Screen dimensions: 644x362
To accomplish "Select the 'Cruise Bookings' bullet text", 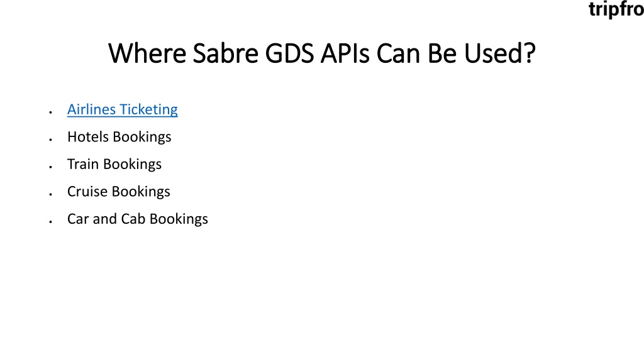I will click(119, 192).
